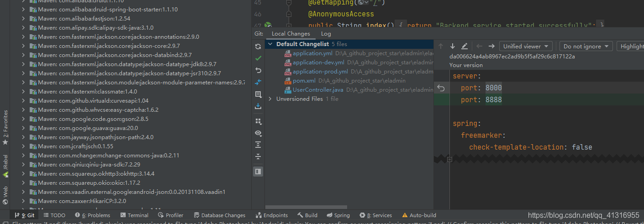Select application.yml in the changelist

tap(313, 53)
